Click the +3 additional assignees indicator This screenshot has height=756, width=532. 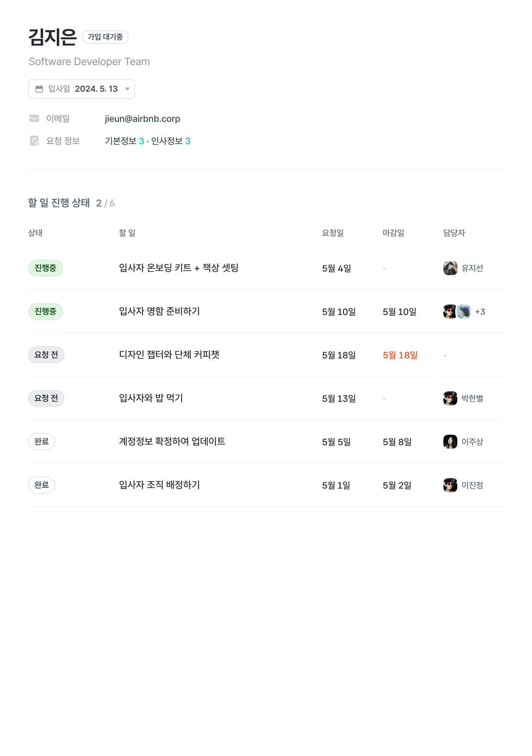pyautogui.click(x=480, y=311)
